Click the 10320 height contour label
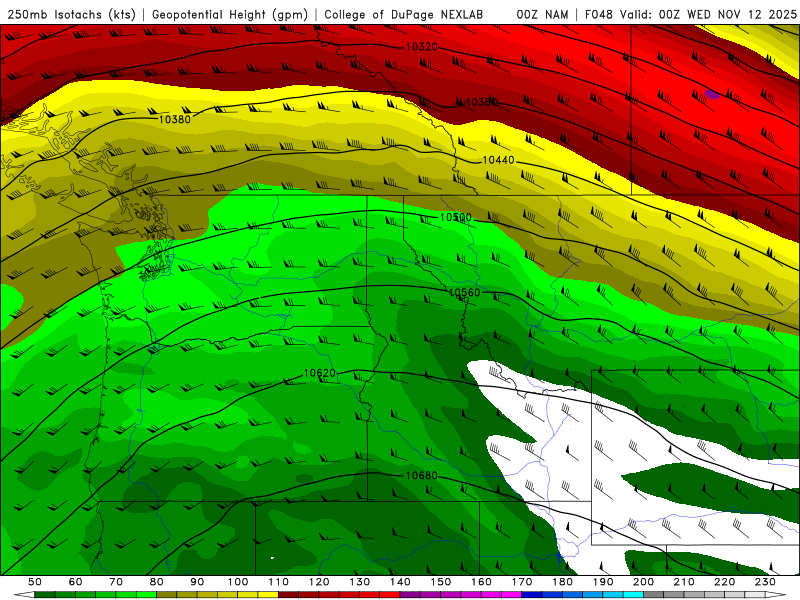 [x=421, y=47]
